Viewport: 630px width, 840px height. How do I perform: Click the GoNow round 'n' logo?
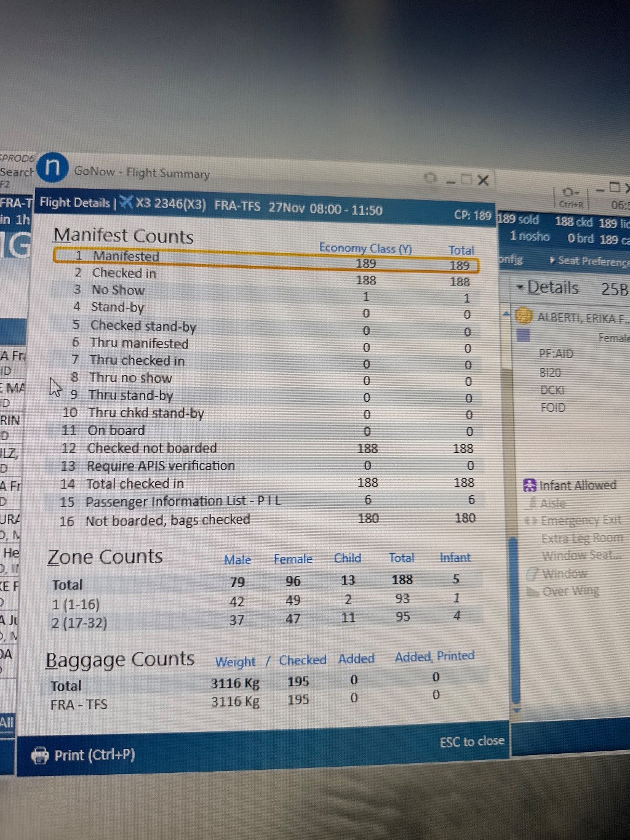(54, 168)
